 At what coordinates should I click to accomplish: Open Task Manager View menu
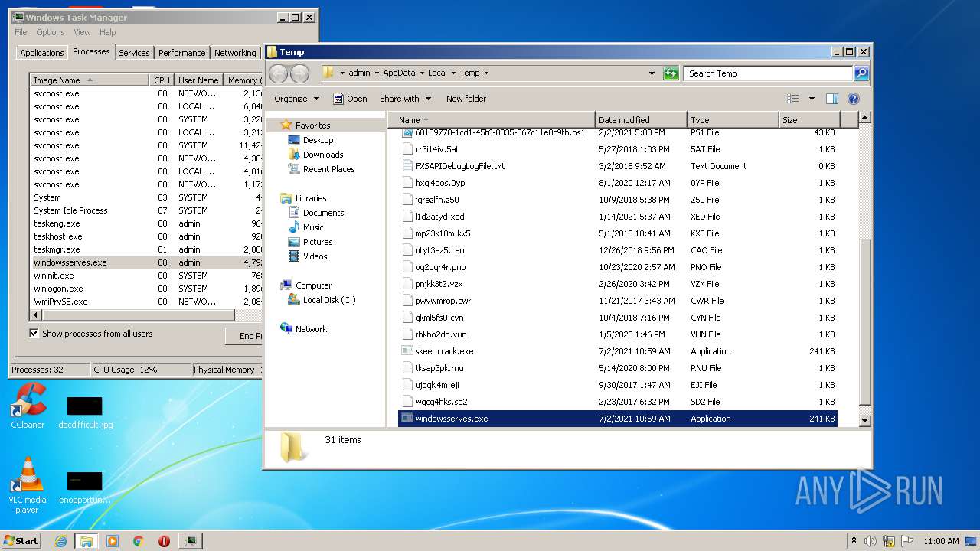82,32
